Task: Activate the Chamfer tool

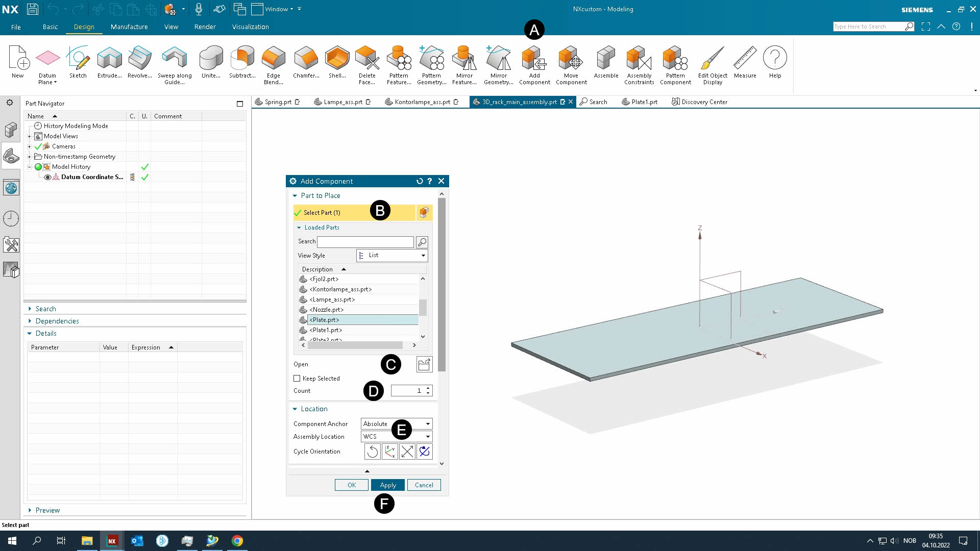Action: click(305, 61)
